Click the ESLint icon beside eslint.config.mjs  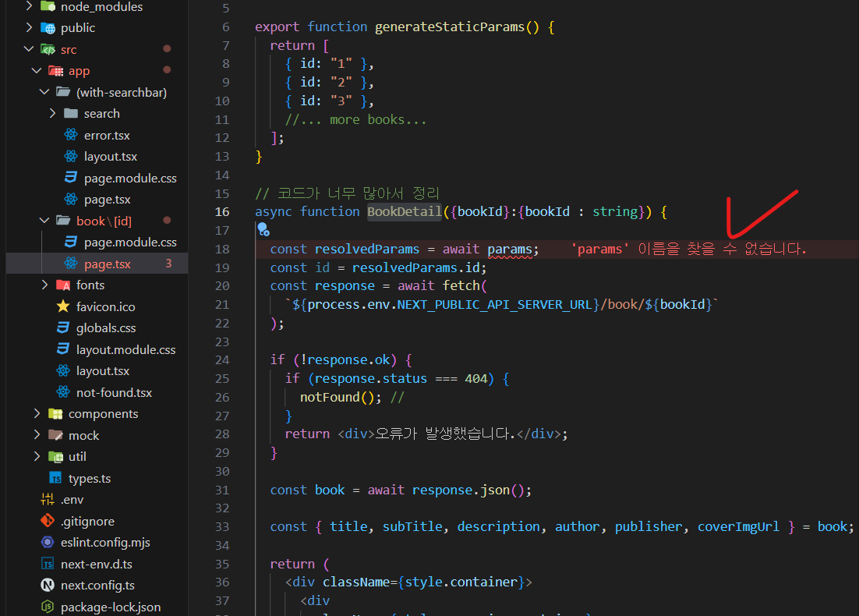pyautogui.click(x=48, y=542)
